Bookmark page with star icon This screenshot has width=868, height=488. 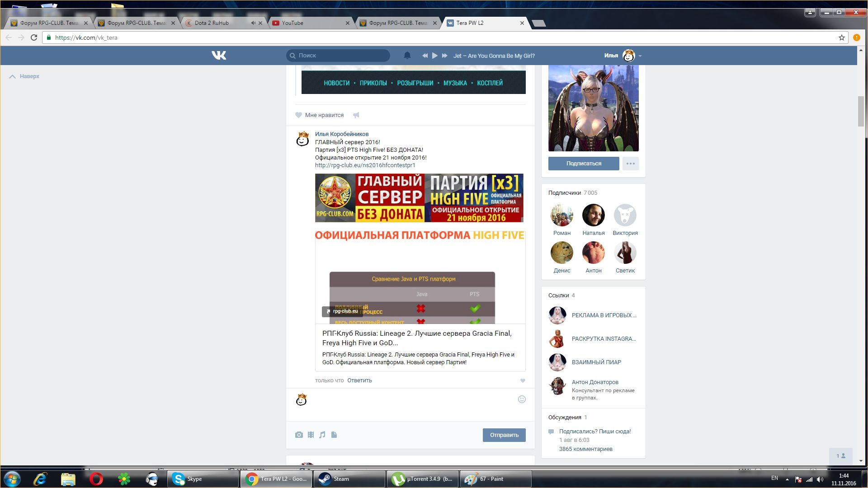(841, 38)
